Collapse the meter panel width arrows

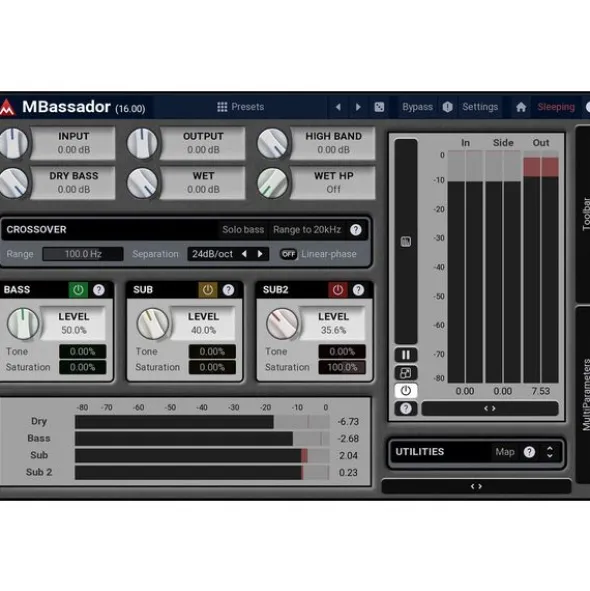490,408
